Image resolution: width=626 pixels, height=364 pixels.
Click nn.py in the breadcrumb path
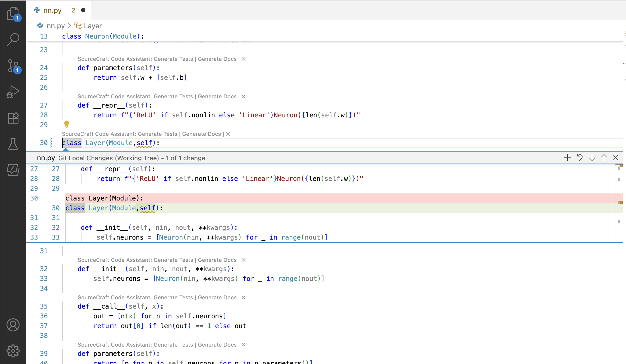[x=55, y=26]
